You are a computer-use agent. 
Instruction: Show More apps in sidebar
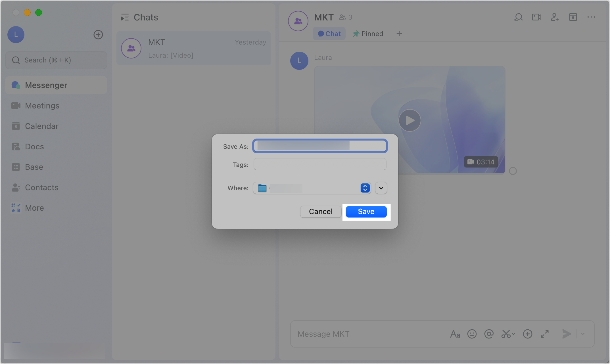[34, 208]
